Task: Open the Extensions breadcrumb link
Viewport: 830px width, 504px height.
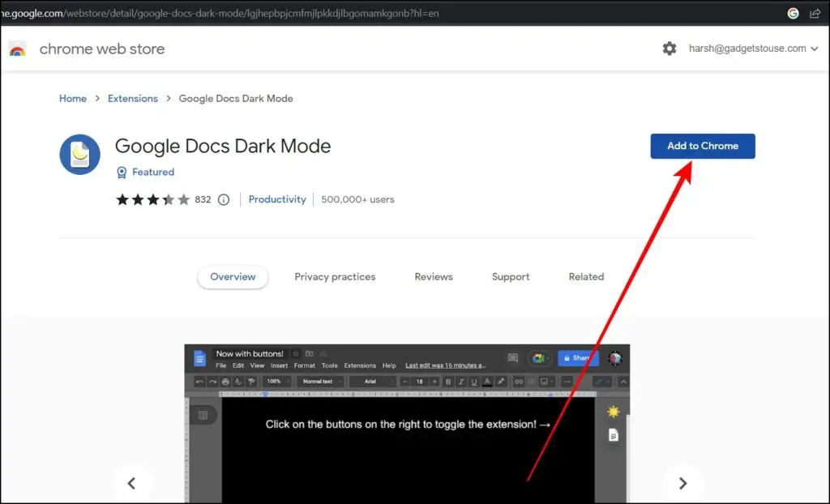Action: 133,98
